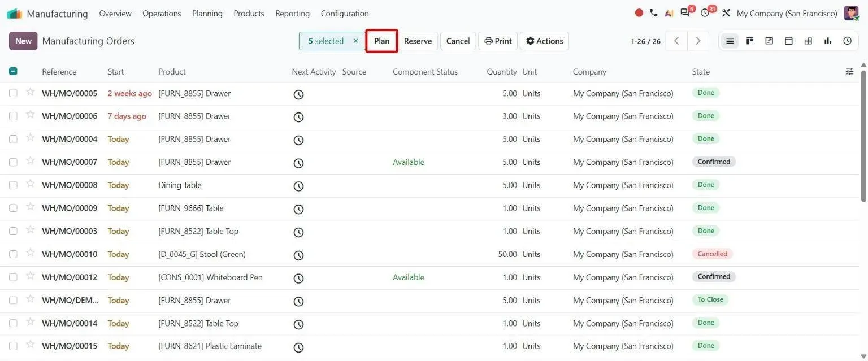Open the Manufacturing app logo icon
868x361 pixels.
coord(14,14)
